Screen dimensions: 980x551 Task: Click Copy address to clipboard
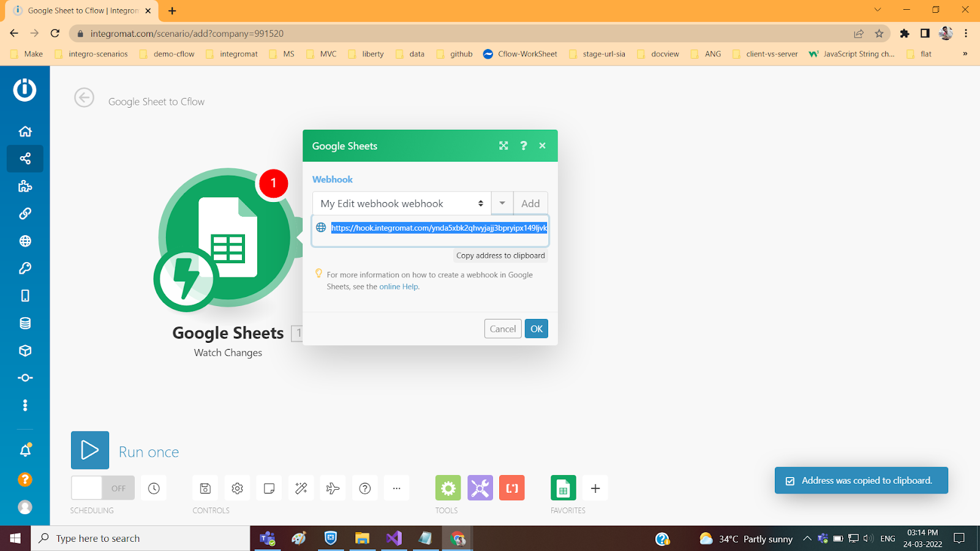(500, 256)
